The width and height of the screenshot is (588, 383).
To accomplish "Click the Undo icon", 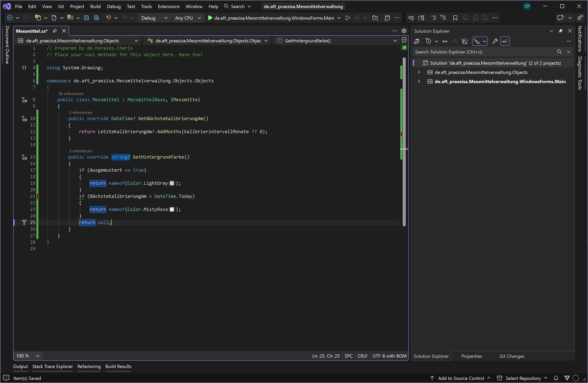I will point(108,18).
